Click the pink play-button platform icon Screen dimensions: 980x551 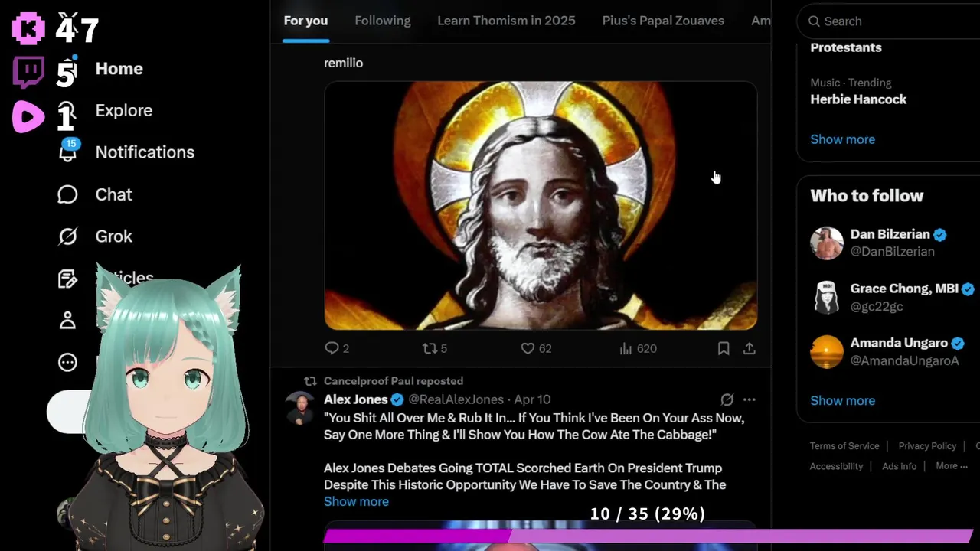28,117
